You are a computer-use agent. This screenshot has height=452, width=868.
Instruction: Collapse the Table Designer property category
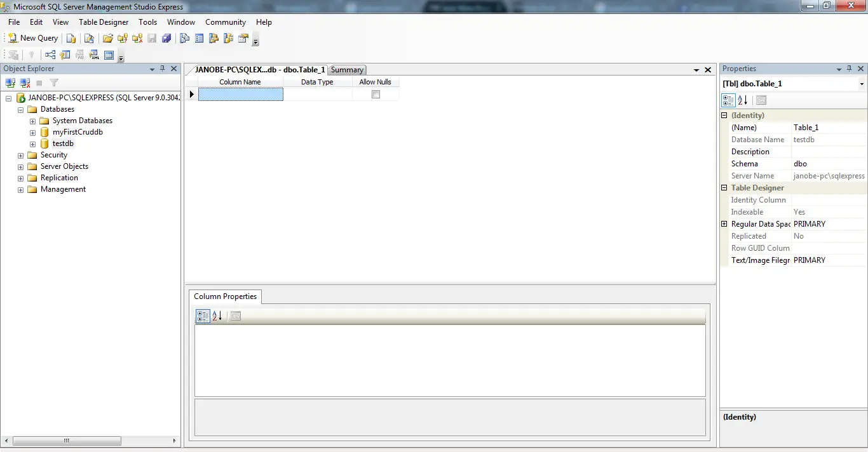click(724, 188)
